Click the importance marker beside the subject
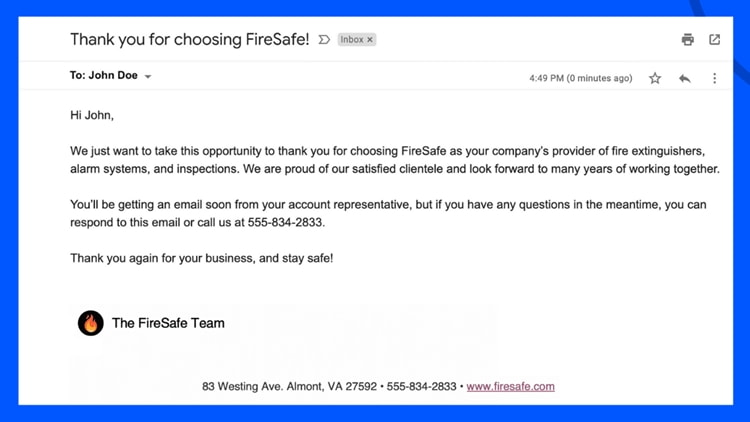This screenshot has width=750, height=422. 324,40
